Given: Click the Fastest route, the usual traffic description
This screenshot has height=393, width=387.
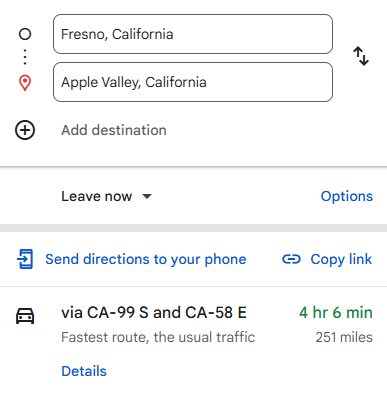Looking at the screenshot, I should point(158,337).
